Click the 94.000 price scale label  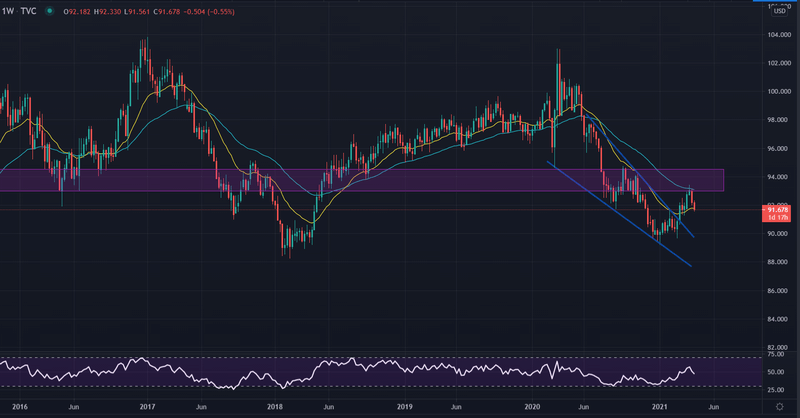pyautogui.click(x=778, y=177)
